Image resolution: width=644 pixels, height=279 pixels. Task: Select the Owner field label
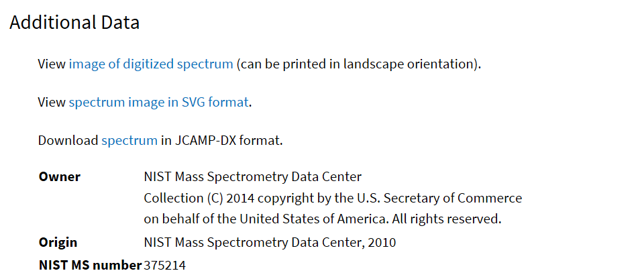tap(60, 177)
